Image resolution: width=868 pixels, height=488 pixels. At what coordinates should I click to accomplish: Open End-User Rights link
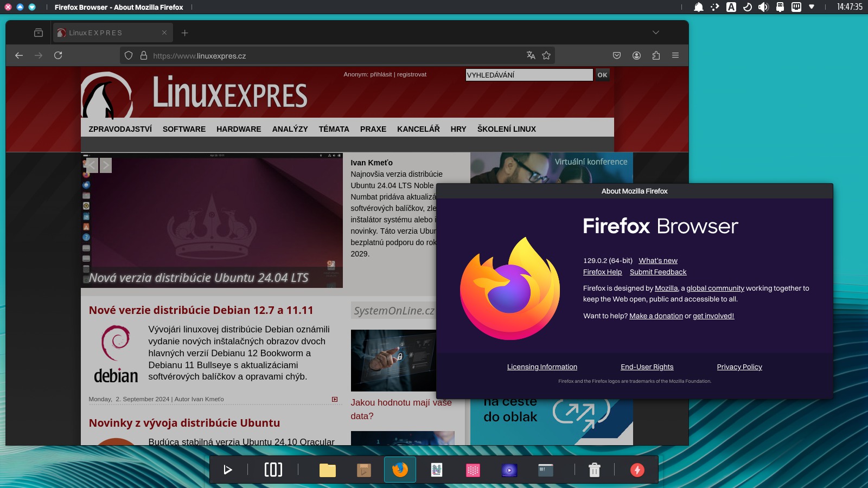647,367
